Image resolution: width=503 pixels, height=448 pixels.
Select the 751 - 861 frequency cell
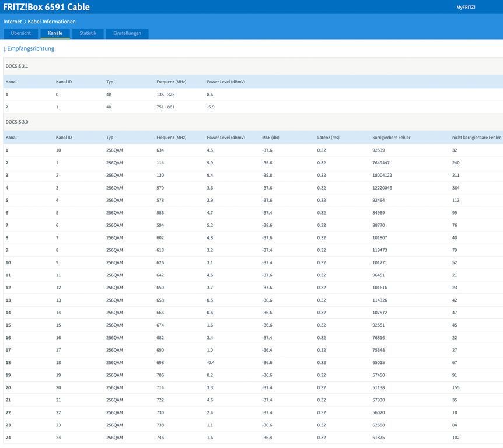166,107
